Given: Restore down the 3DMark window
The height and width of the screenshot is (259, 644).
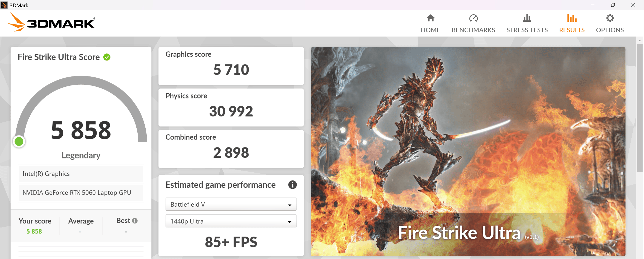Looking at the screenshot, I should click(613, 5).
